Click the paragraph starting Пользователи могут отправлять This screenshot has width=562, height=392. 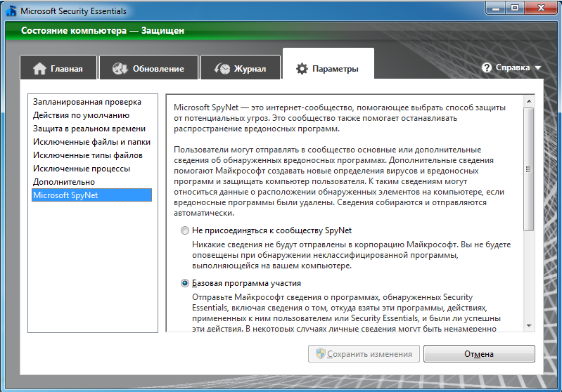point(339,181)
